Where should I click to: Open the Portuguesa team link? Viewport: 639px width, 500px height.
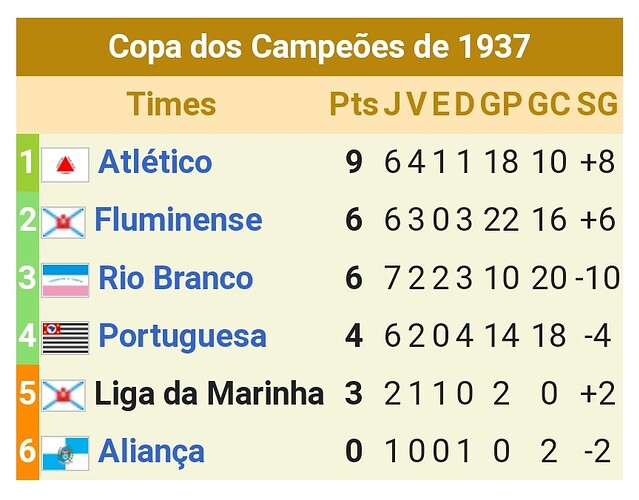[182, 336]
